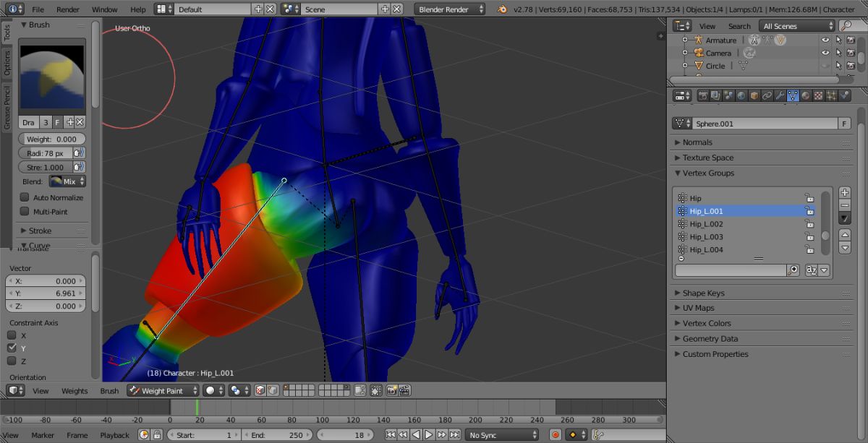This screenshot has width=868, height=443.
Task: Open the Object properties tab
Action: 754,95
